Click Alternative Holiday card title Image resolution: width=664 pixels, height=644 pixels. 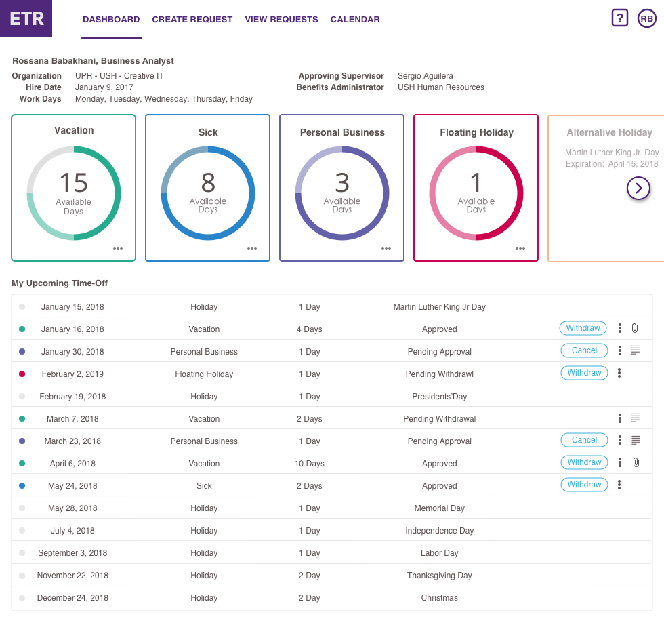(x=609, y=132)
